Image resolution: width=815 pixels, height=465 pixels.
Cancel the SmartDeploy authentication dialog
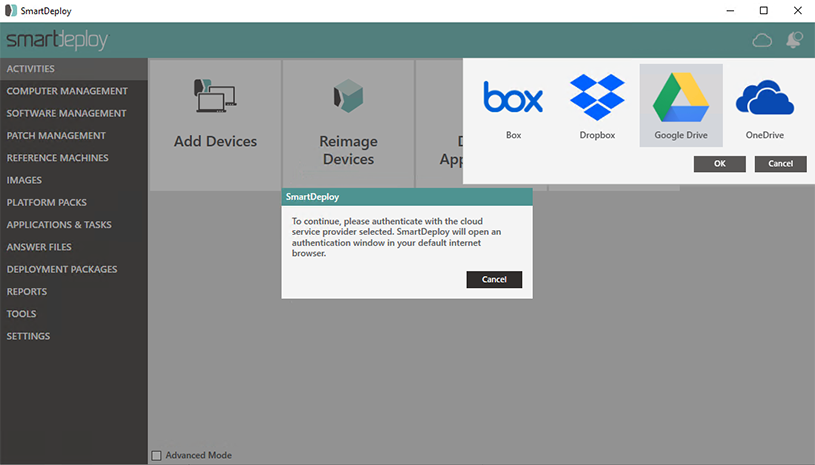tap(494, 280)
